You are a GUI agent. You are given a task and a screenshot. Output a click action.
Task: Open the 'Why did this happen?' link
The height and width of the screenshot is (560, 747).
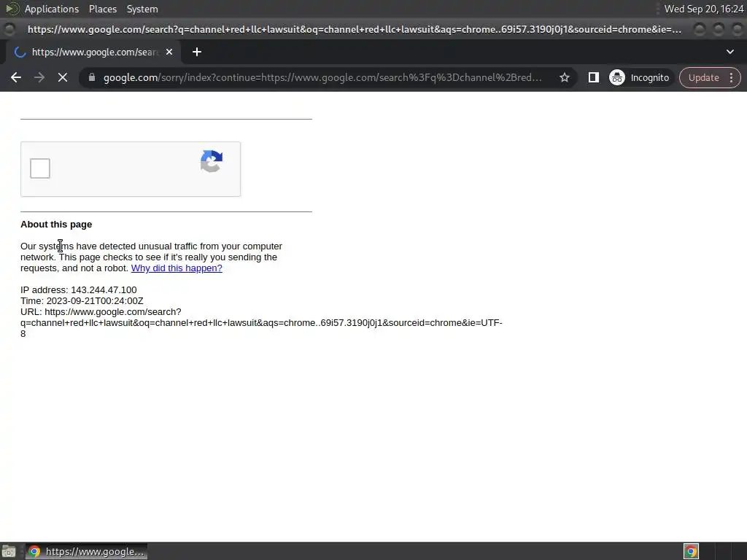click(177, 268)
